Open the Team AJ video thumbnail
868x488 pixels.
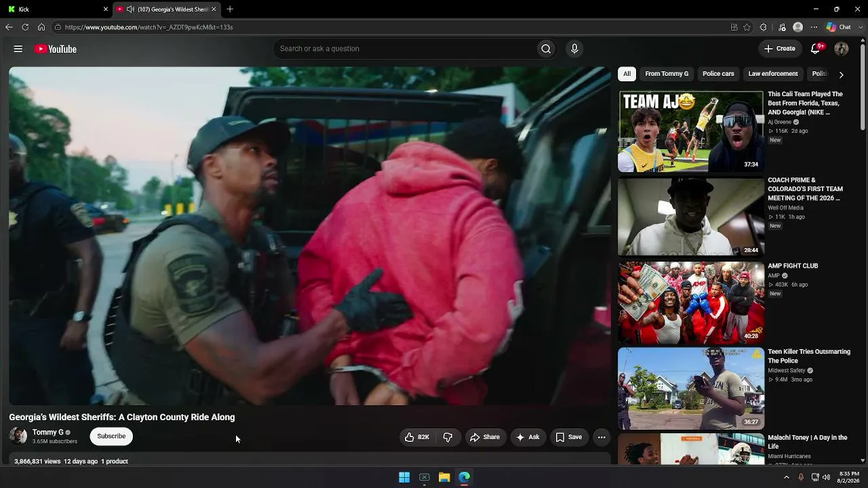coord(691,131)
